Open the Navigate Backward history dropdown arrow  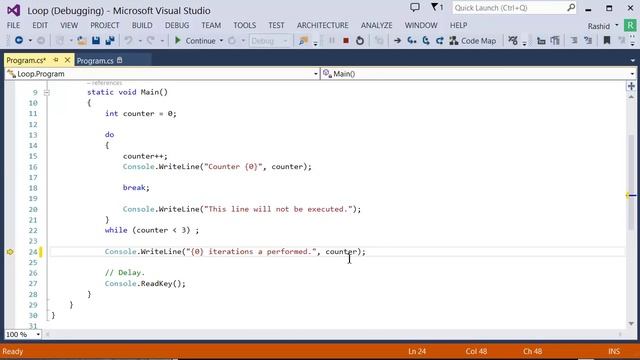click(x=30, y=41)
